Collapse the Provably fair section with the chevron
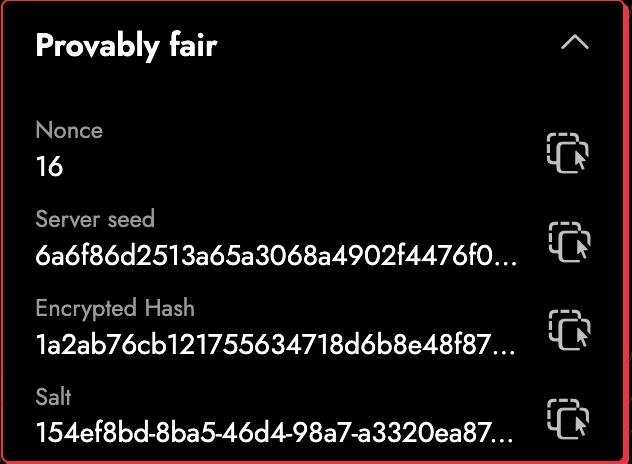632x464 pixels. 575,42
